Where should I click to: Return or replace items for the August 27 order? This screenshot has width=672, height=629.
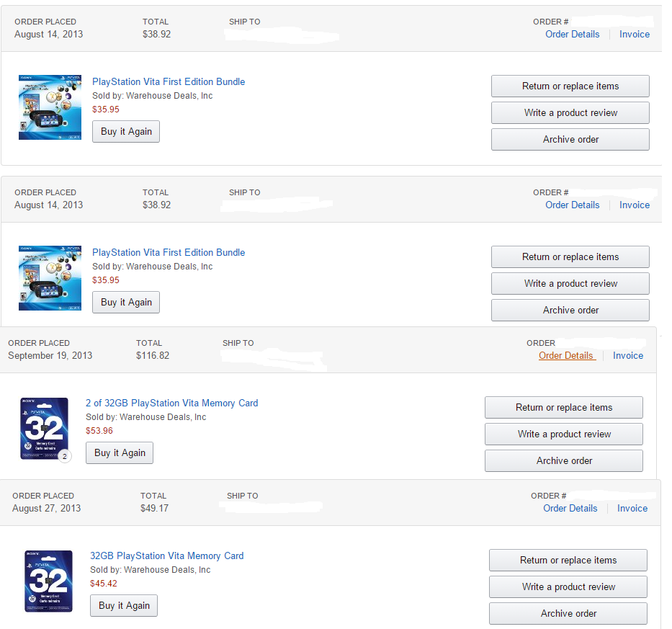point(568,560)
